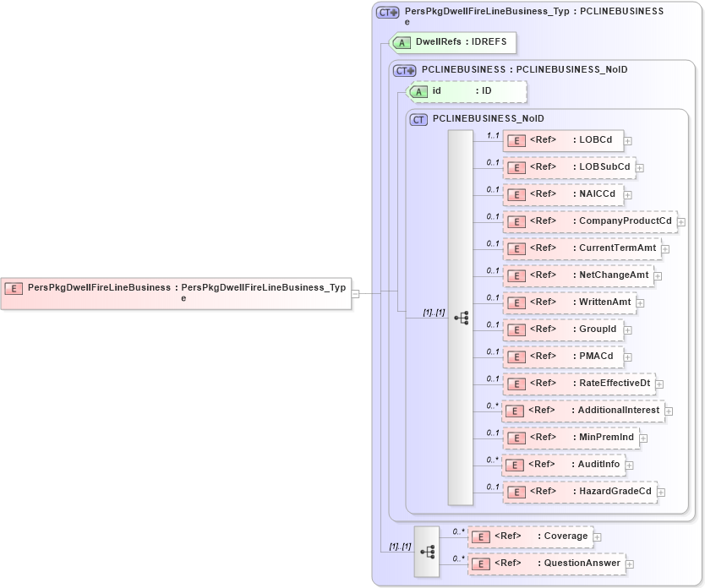This screenshot has height=588, width=705.
Task: Click the CT icon of PersPkgDwellFireLineBusiness_Typ complex type
Action: coord(386,12)
